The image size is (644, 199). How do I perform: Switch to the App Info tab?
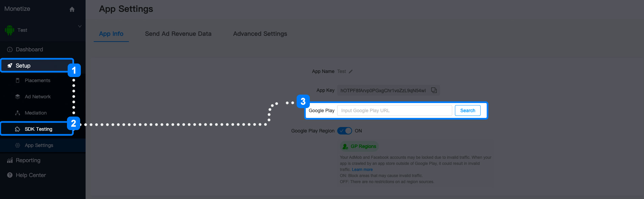click(x=111, y=34)
